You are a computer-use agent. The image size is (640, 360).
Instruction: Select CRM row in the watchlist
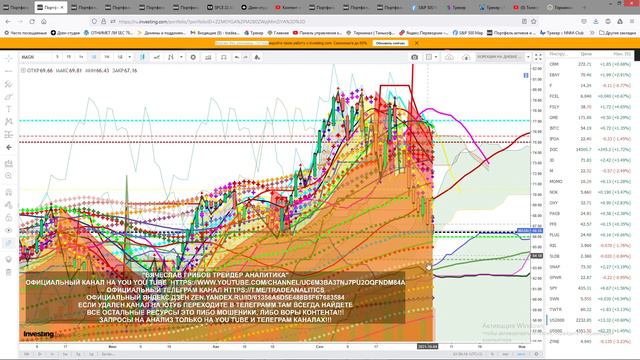(x=590, y=64)
